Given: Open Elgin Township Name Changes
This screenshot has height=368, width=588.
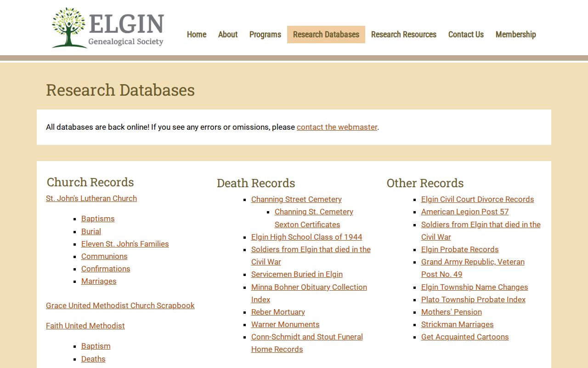Looking at the screenshot, I should (475, 287).
